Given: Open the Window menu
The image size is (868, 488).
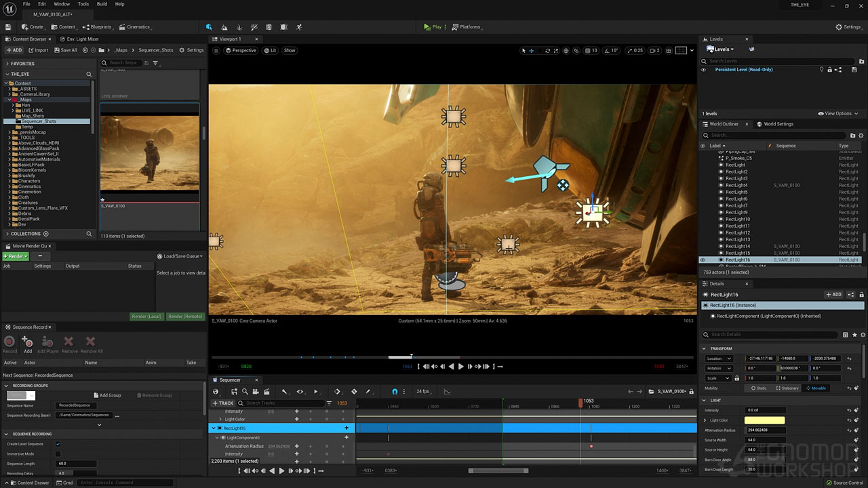Looking at the screenshot, I should coord(62,4).
